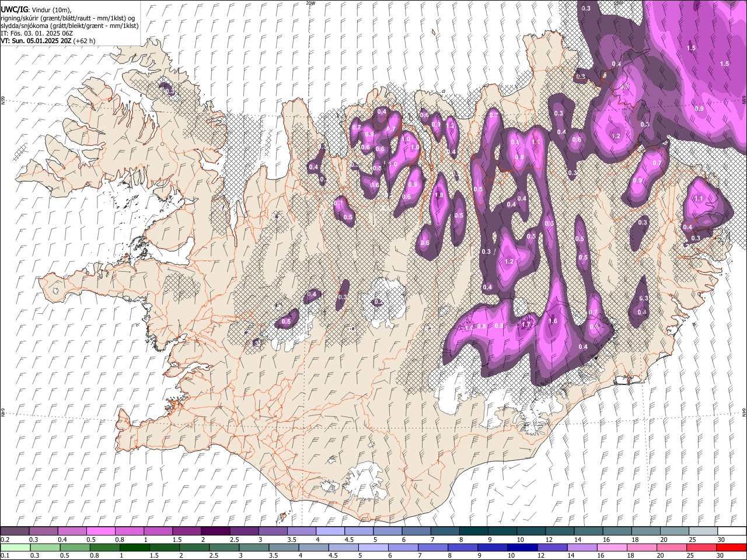The image size is (747, 560).
Task: Click the light lavender swatch at 4, snow scale
Action: click(x=329, y=531)
